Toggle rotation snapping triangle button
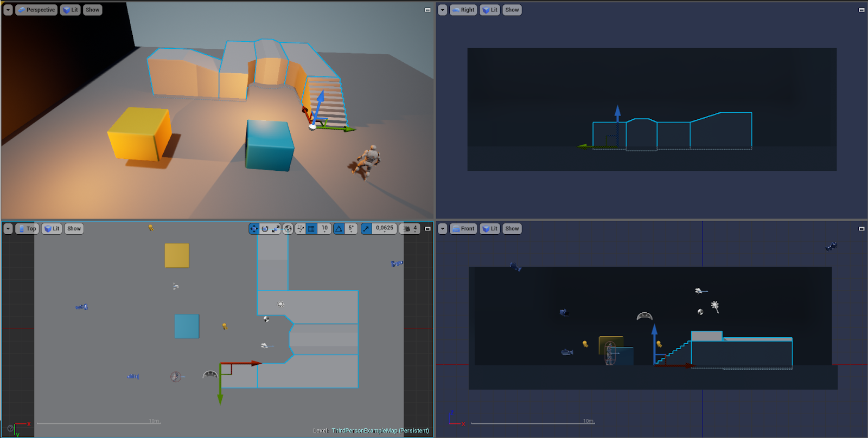 coord(339,229)
